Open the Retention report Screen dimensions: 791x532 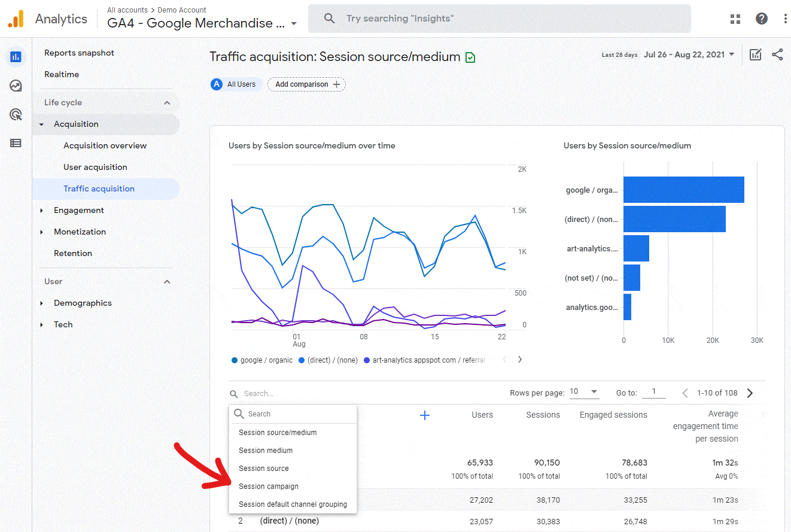(73, 253)
